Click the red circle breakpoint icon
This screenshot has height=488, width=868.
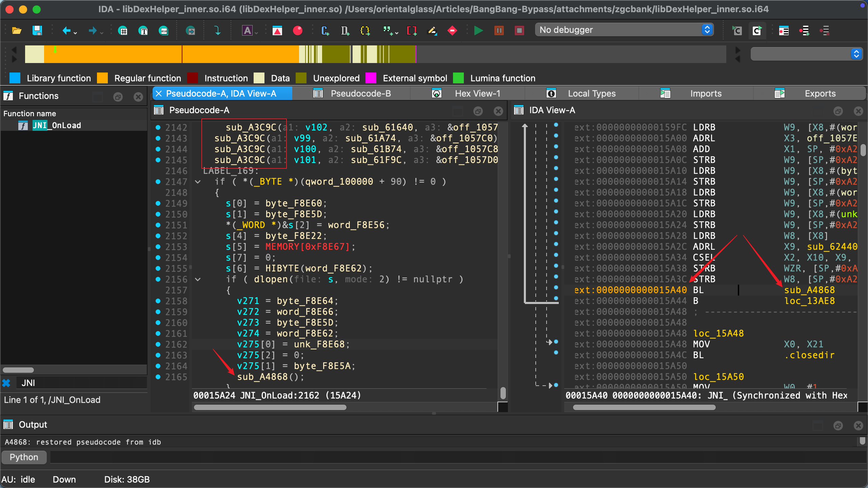[298, 31]
